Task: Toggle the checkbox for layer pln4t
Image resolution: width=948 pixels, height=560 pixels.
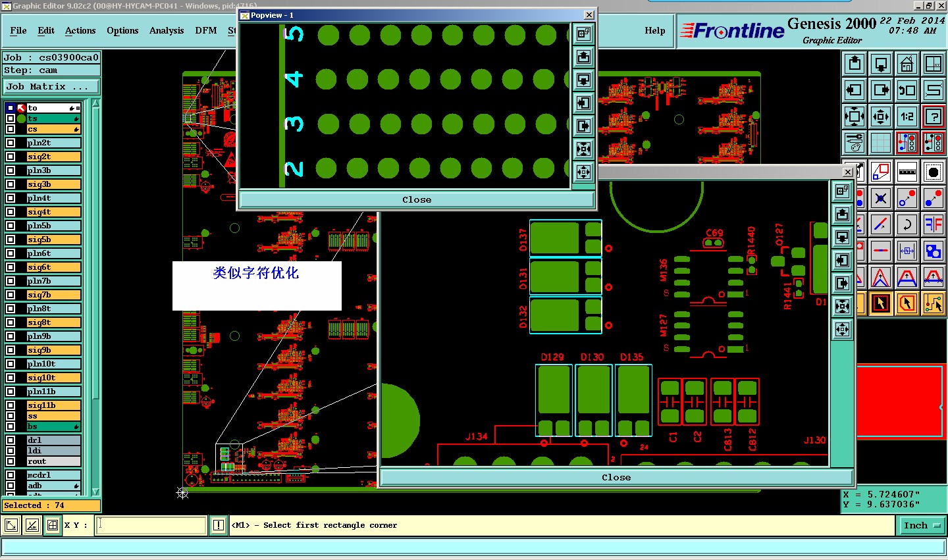Action: point(11,198)
